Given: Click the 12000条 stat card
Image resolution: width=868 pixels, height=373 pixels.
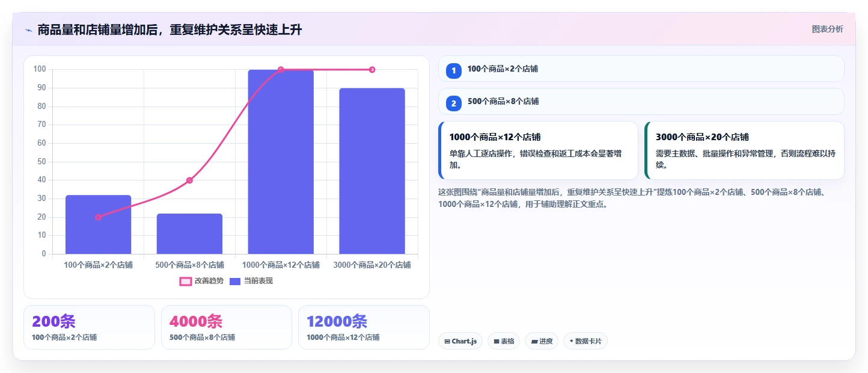Looking at the screenshot, I should 364,327.
